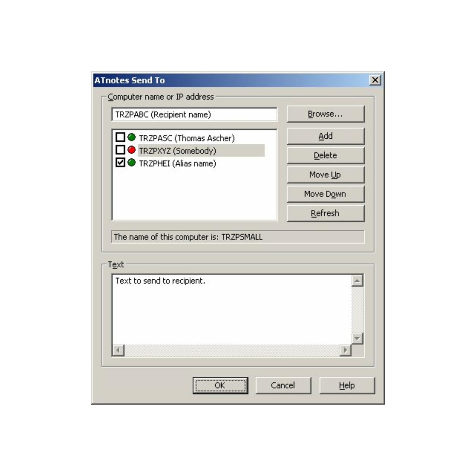
Task: Check the TRZPASC (Thomas Ascher) checkbox
Action: (120, 137)
